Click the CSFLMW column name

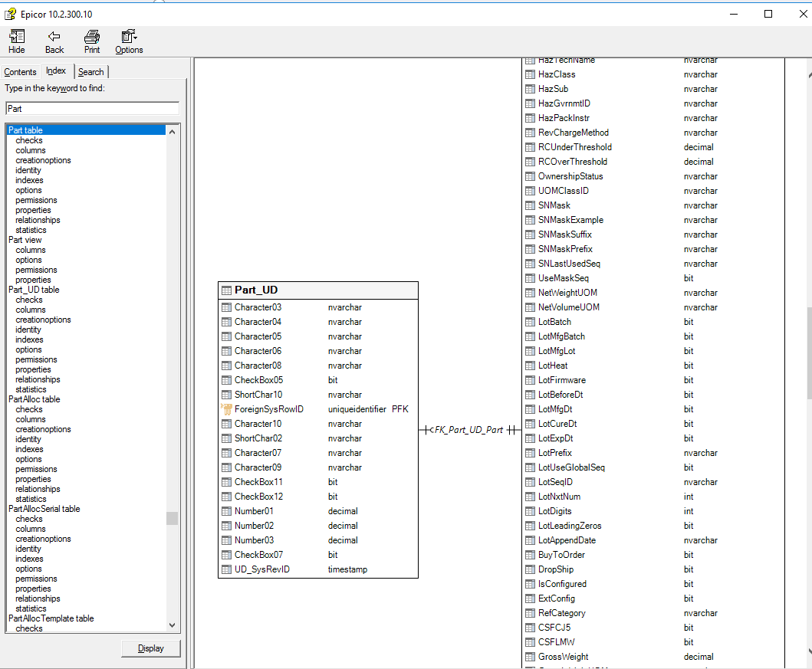point(557,643)
